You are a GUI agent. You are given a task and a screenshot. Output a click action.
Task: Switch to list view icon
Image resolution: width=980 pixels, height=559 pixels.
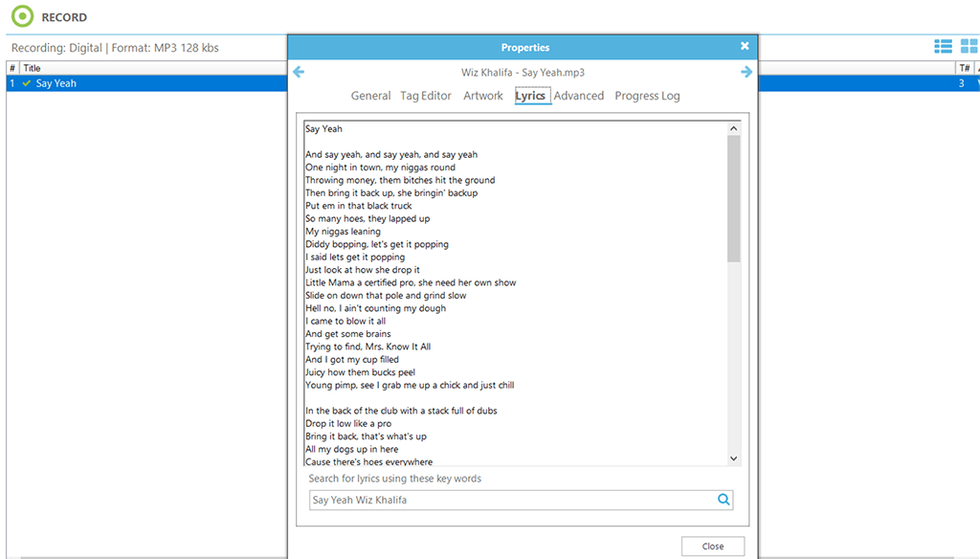943,46
